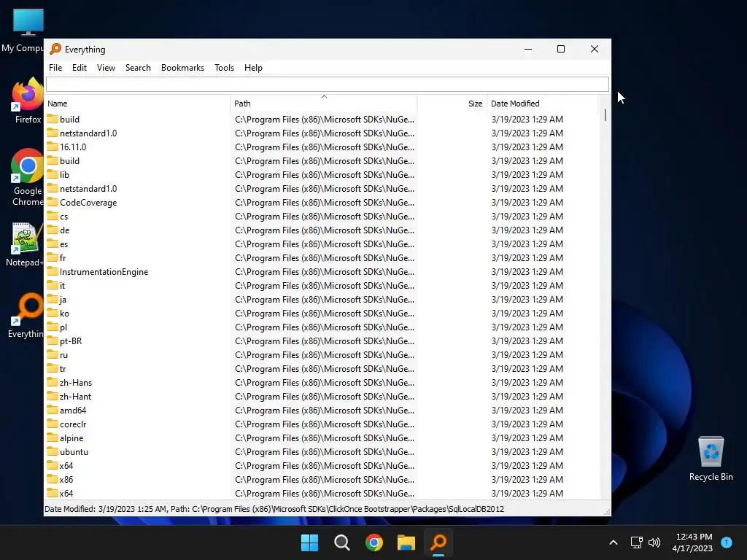747x560 pixels.
Task: Open Chrome from the taskbar
Action: point(374,542)
